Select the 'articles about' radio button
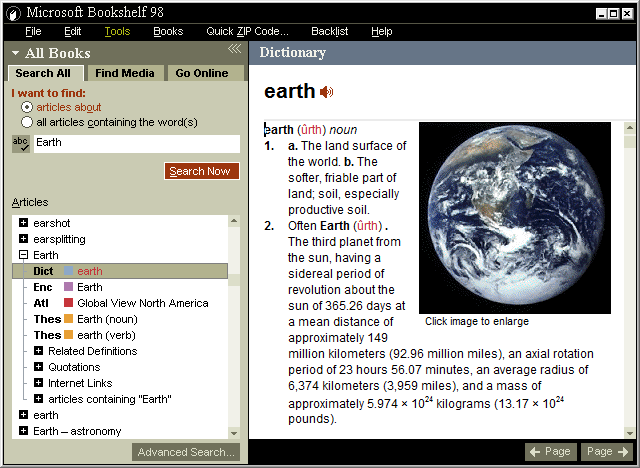The image size is (640, 468). tap(27, 107)
